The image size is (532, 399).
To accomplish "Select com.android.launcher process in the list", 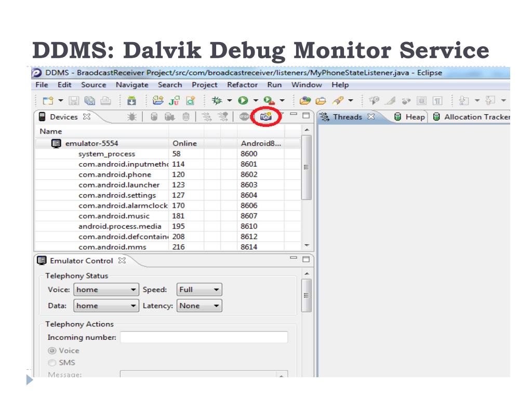I will (x=119, y=185).
